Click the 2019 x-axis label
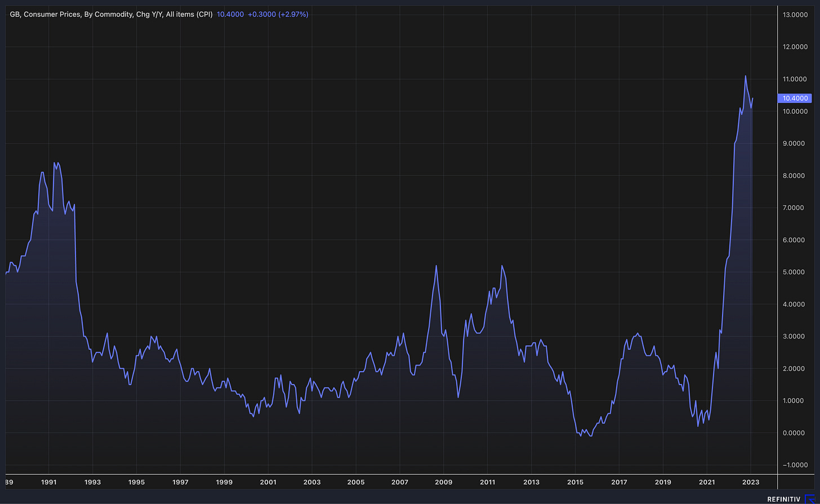820x504 pixels. [x=663, y=482]
